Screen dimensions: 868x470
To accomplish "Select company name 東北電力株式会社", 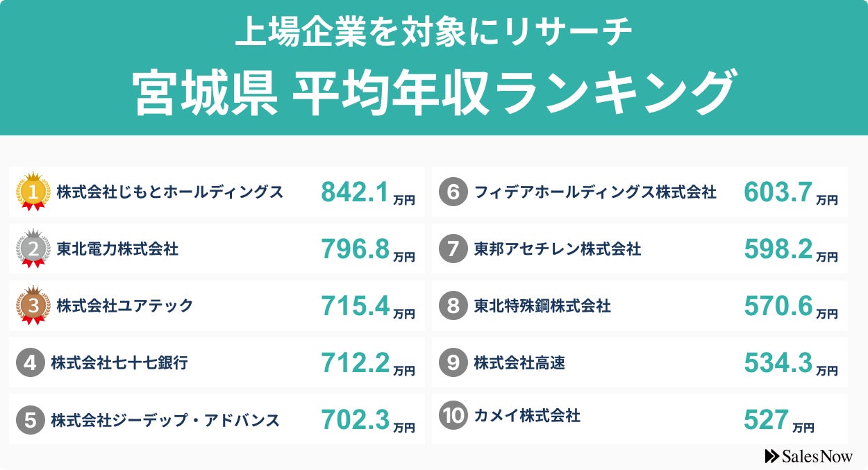I will (x=117, y=249).
